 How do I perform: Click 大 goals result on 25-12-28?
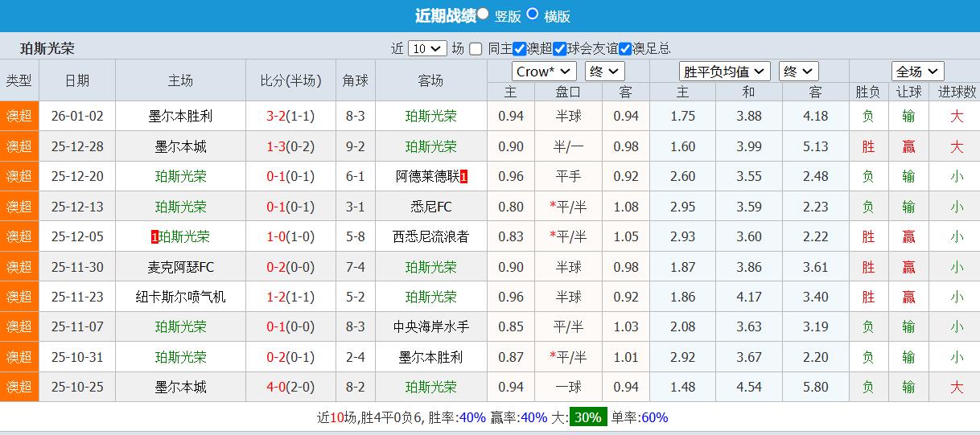pos(957,146)
